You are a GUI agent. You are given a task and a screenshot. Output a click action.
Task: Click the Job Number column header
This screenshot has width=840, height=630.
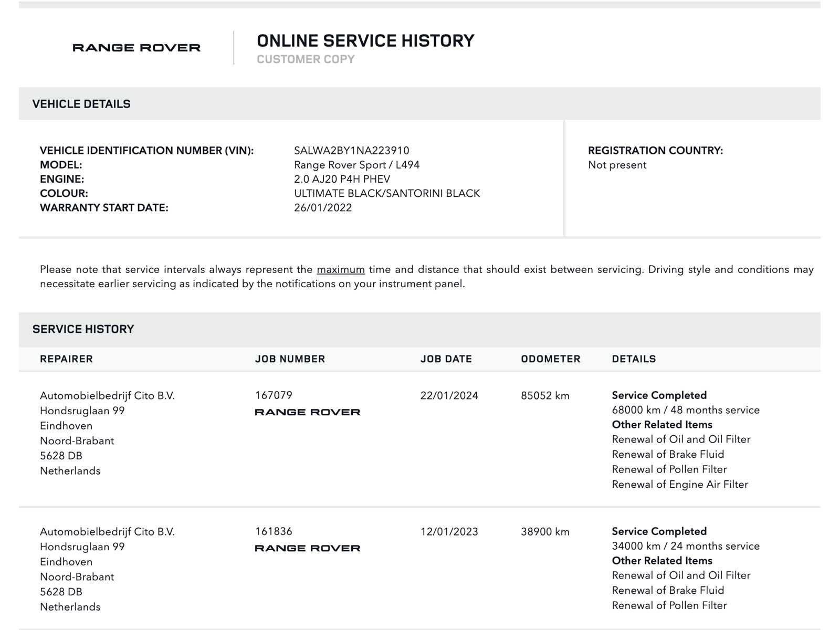290,359
